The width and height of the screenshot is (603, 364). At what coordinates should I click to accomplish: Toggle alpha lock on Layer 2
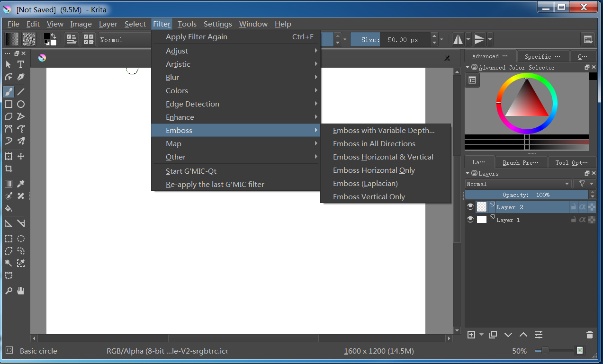582,207
